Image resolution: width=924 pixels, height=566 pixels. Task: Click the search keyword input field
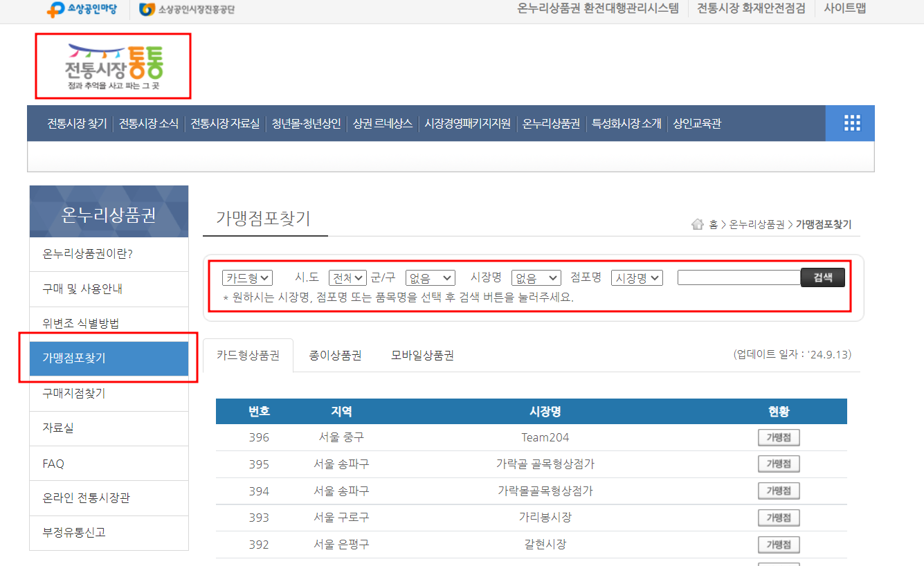pos(739,277)
